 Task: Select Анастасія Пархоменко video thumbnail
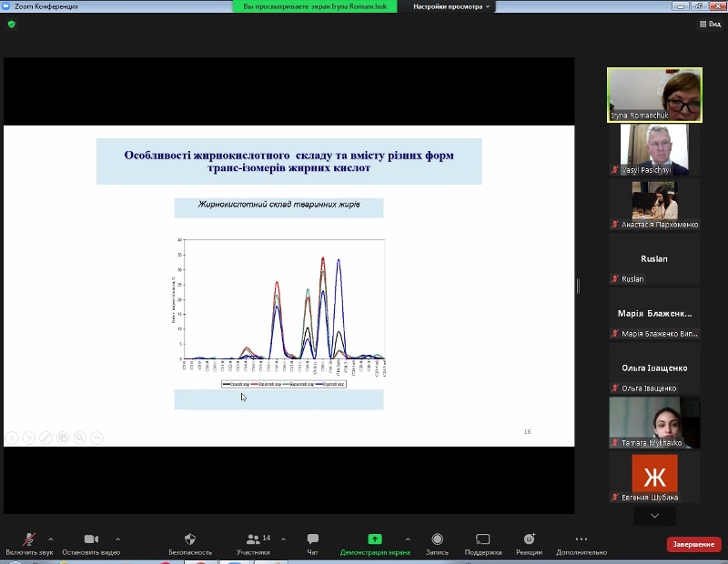(x=654, y=205)
